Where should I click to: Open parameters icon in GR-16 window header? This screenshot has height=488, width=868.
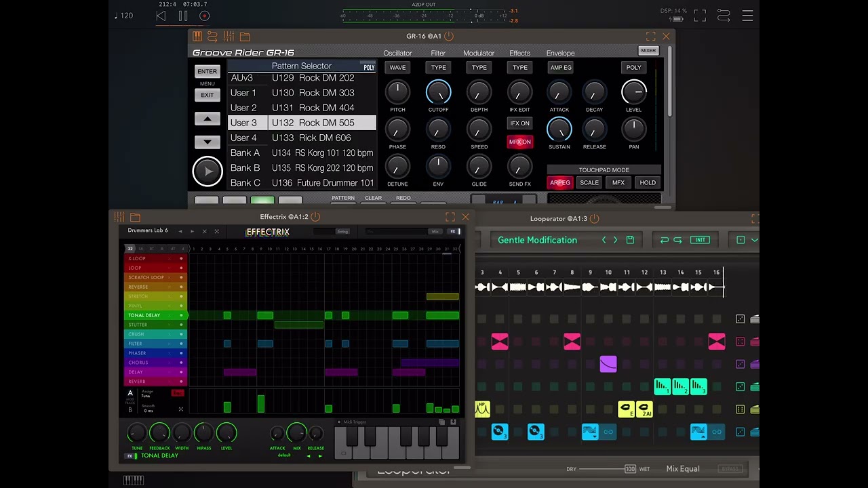[x=229, y=37]
